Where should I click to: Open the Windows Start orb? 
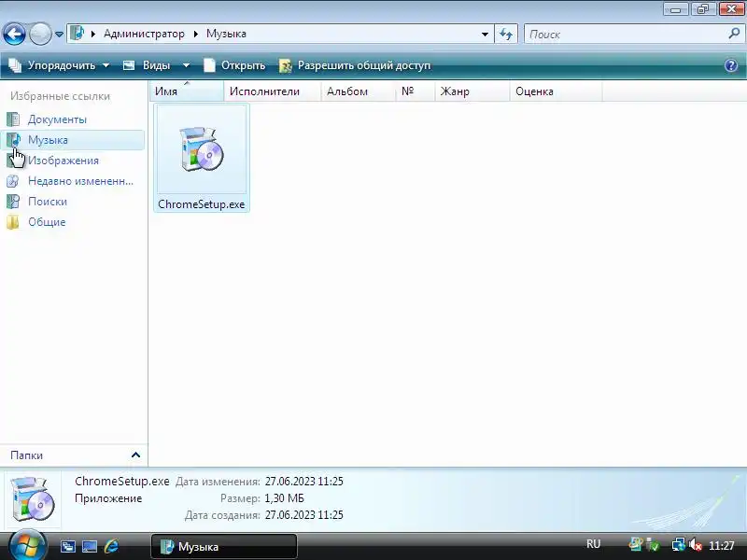tap(27, 545)
